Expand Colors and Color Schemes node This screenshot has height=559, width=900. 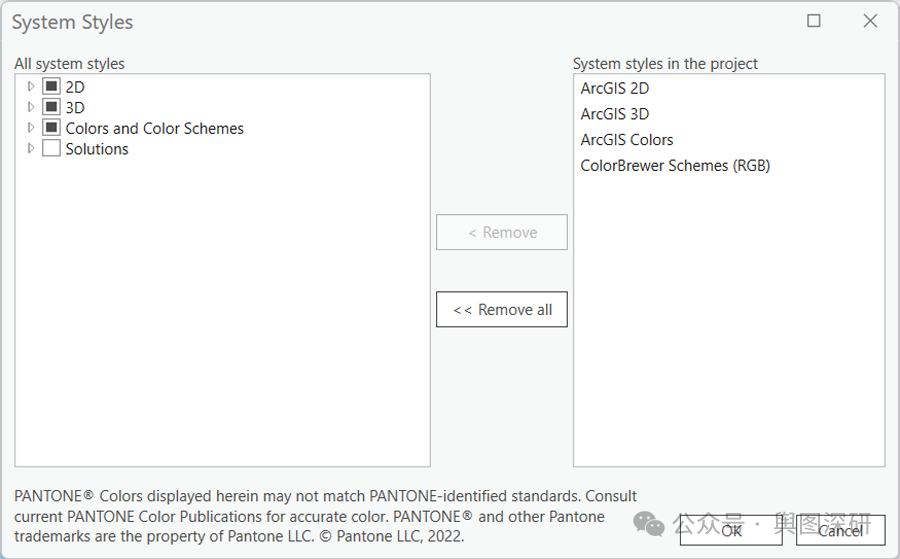31,128
